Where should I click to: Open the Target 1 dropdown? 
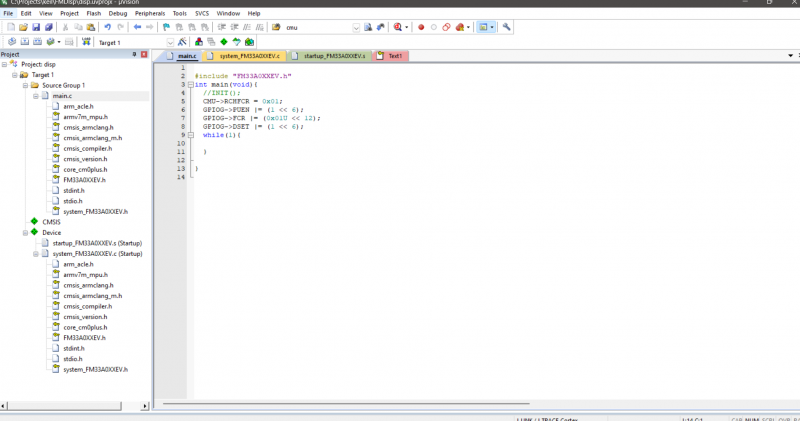tap(168, 42)
